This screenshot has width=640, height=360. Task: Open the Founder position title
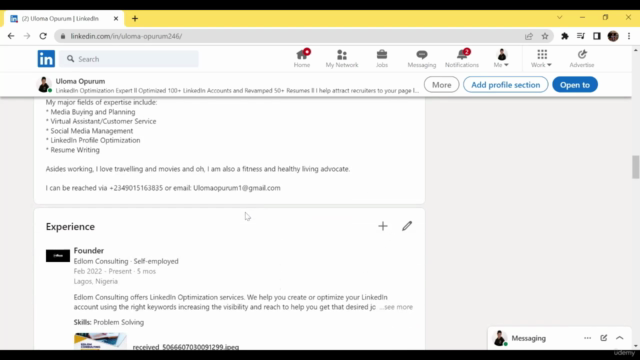tap(89, 251)
